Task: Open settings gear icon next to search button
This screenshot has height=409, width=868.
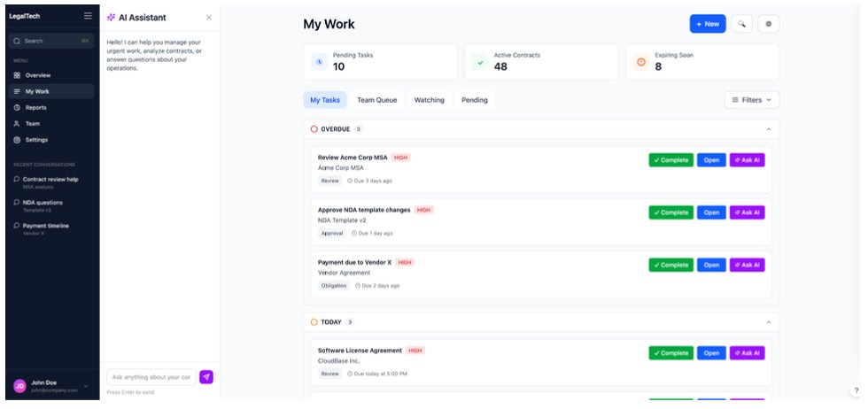Action: pyautogui.click(x=769, y=24)
